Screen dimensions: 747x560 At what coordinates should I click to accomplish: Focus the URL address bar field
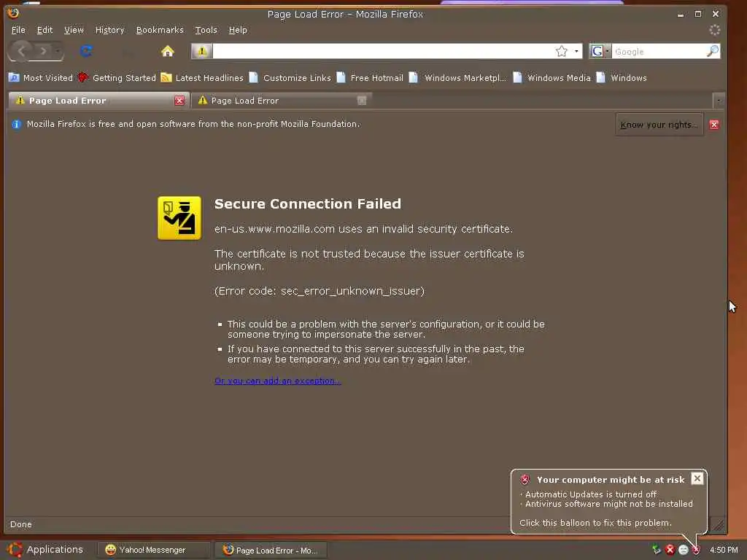coord(382,51)
